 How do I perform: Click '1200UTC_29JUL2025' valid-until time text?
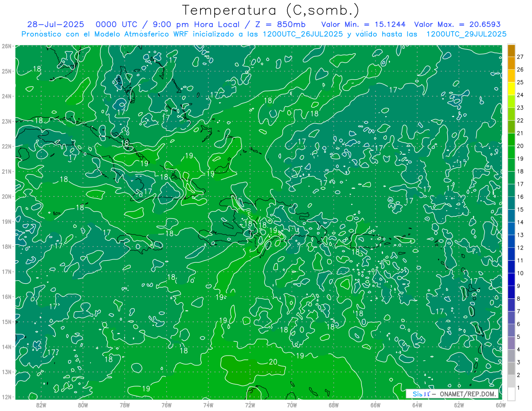[x=466, y=34]
